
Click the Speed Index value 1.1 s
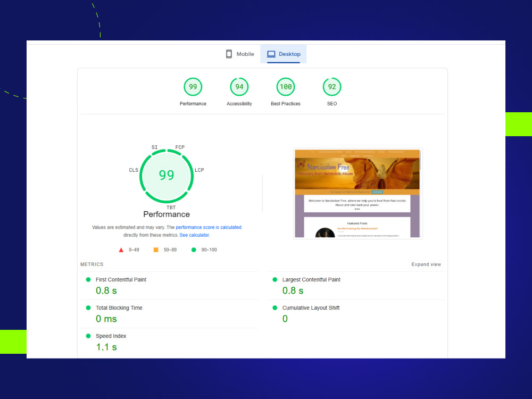click(106, 347)
